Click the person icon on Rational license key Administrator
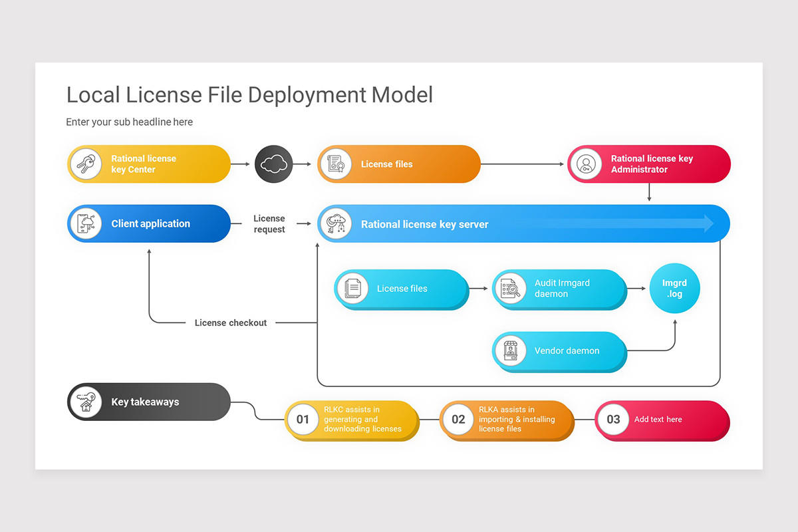 coord(586,164)
